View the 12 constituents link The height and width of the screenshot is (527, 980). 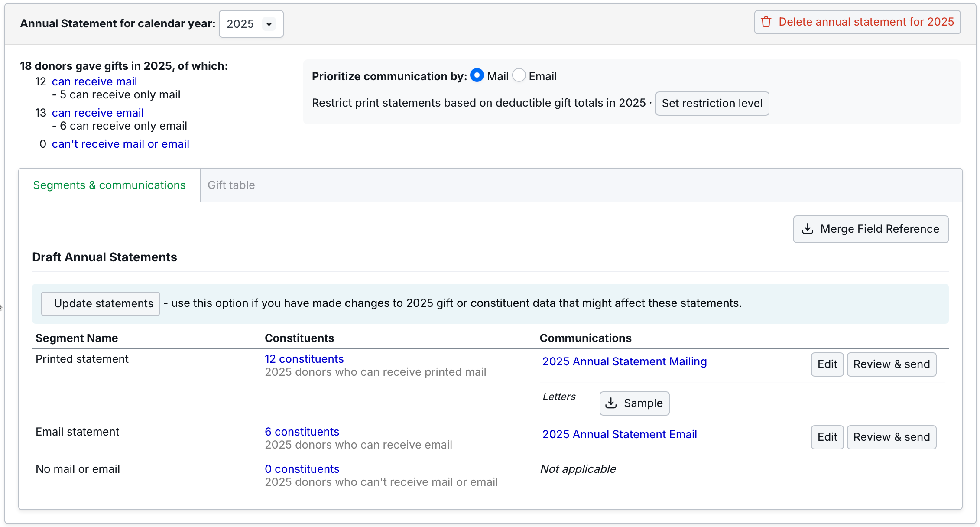point(304,359)
